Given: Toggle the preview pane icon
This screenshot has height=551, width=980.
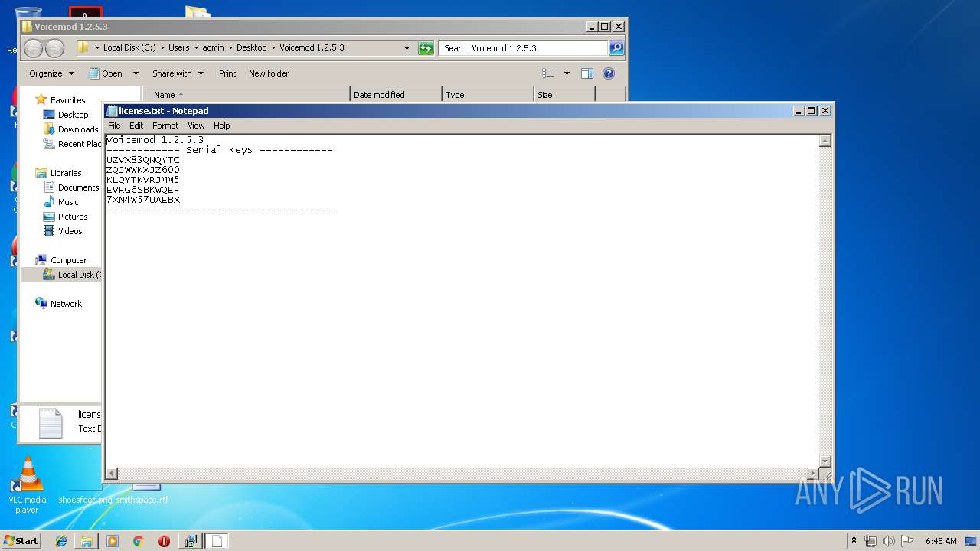Looking at the screenshot, I should [587, 73].
